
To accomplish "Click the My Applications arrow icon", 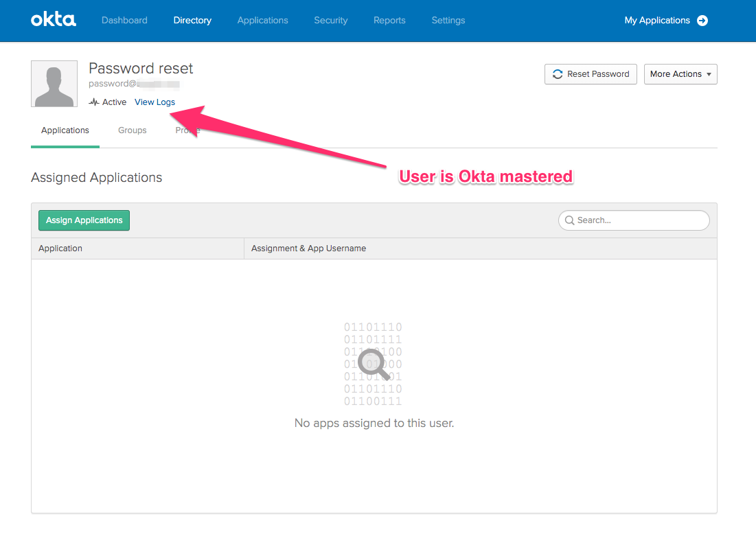I will click(702, 21).
